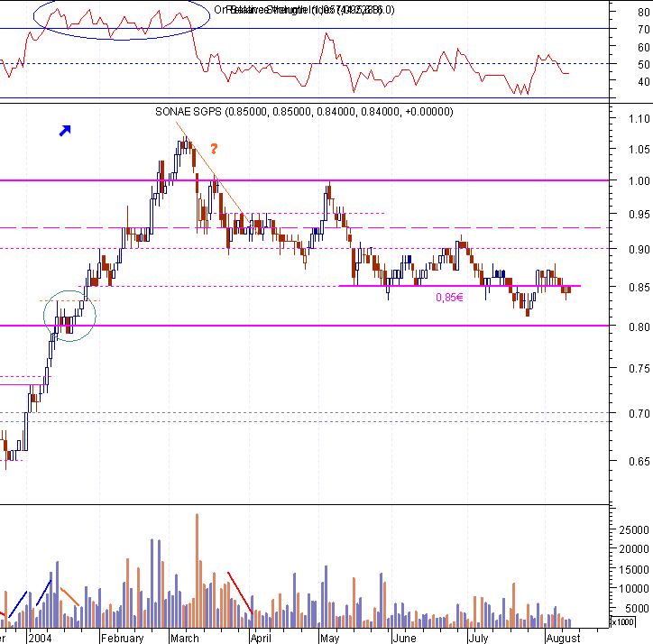Click the March label on the date axis
Image resolution: width=653 pixels, height=644 pixels.
pyautogui.click(x=185, y=638)
